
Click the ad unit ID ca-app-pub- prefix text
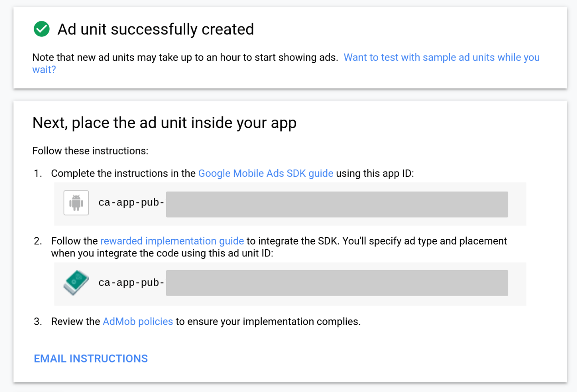tap(131, 283)
